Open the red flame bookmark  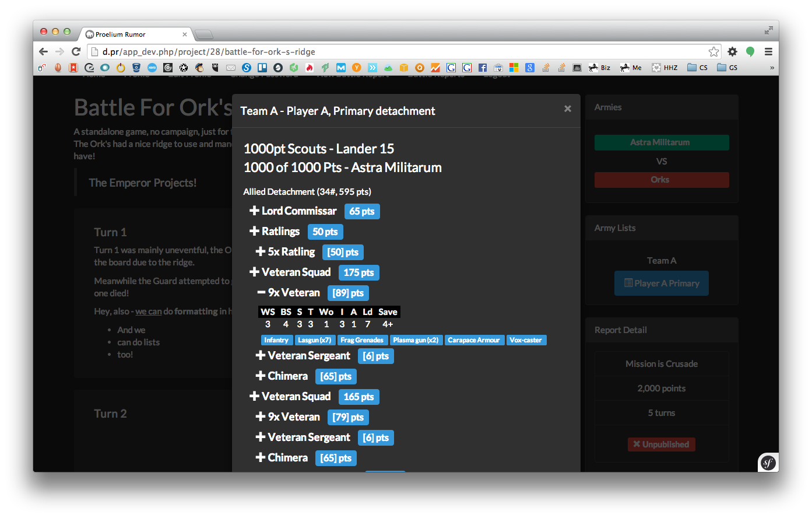pos(309,68)
